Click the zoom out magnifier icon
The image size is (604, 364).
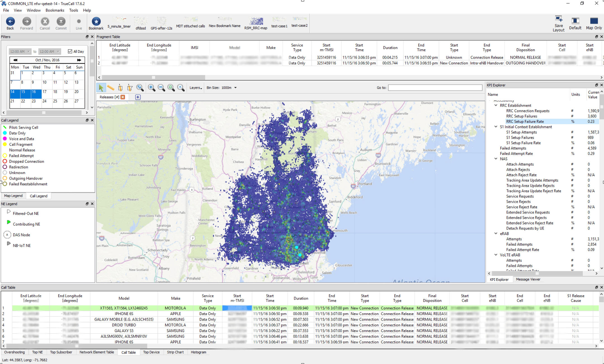coord(161,88)
